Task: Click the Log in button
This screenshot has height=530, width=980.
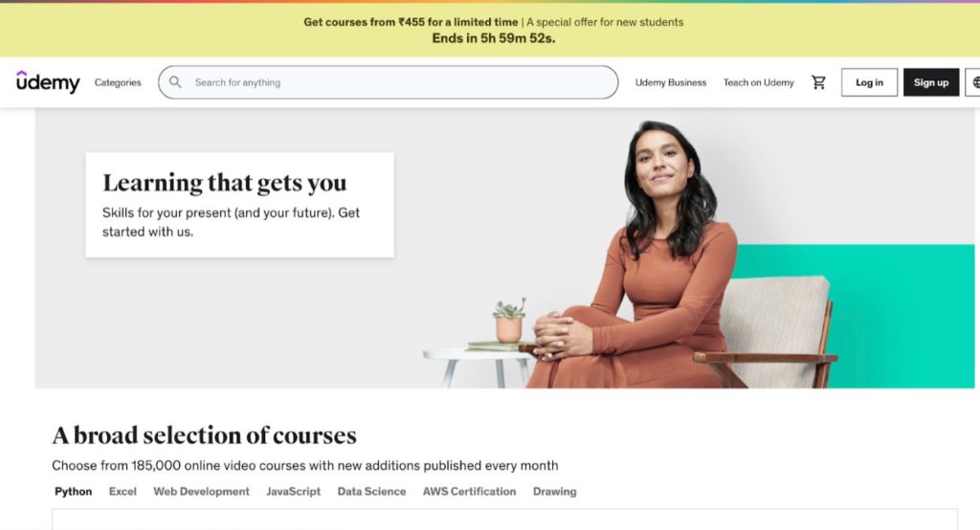Action: [x=869, y=82]
